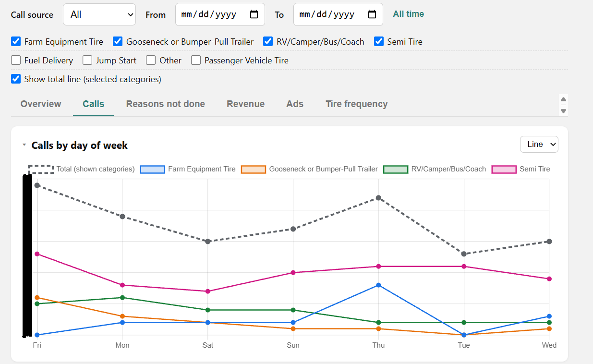Uncheck Farm Equipment Tire checkbox

coord(16,41)
